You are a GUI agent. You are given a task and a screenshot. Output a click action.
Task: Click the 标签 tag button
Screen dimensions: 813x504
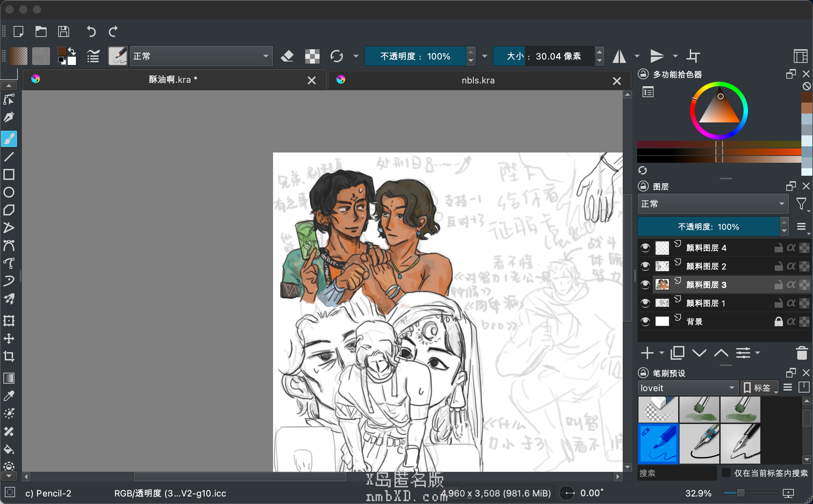(759, 388)
